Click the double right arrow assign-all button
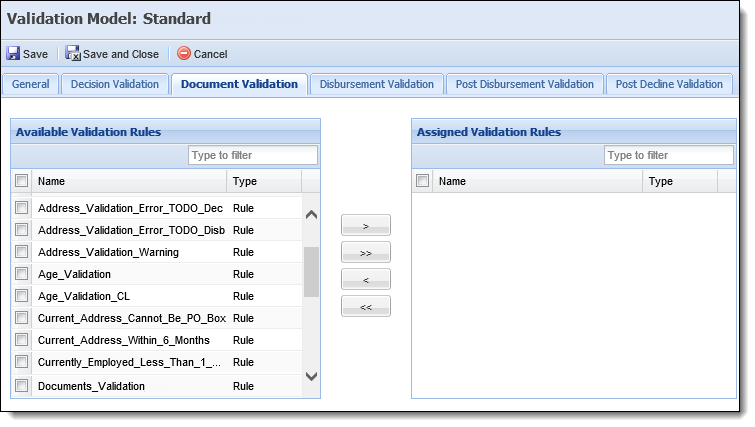This screenshot has width=755, height=427. point(366,252)
